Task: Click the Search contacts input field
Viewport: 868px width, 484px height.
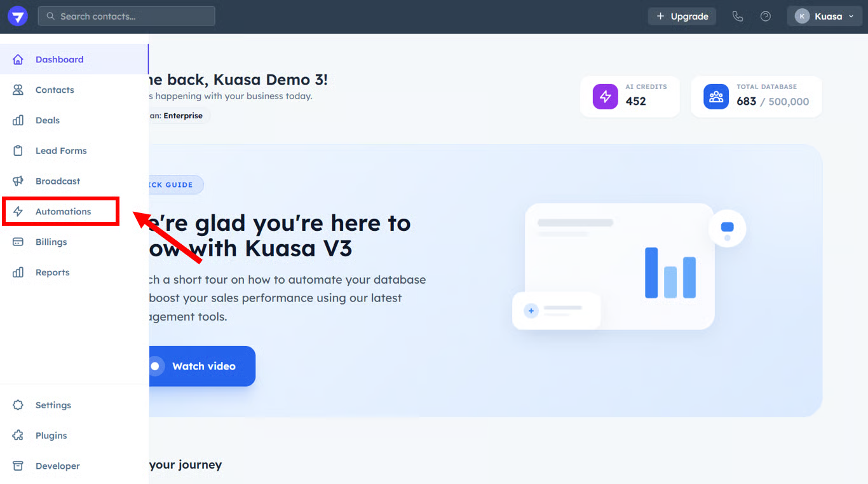Action: 126,17
